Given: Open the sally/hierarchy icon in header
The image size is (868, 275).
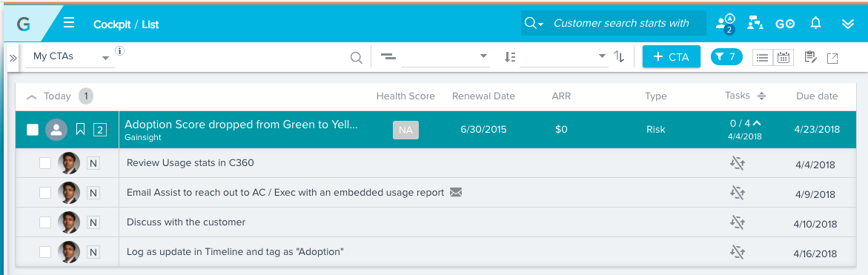Looking at the screenshot, I should [x=755, y=23].
